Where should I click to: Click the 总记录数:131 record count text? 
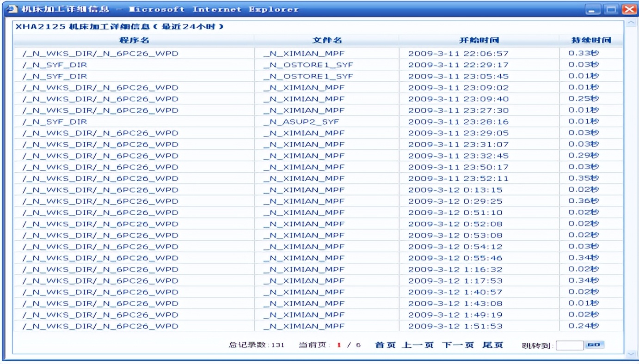pos(256,345)
